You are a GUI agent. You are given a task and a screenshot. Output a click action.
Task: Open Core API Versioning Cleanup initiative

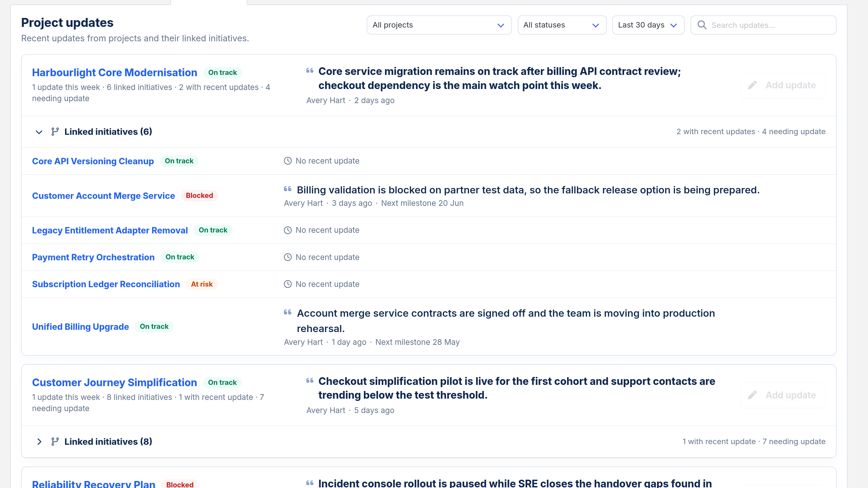tap(93, 161)
